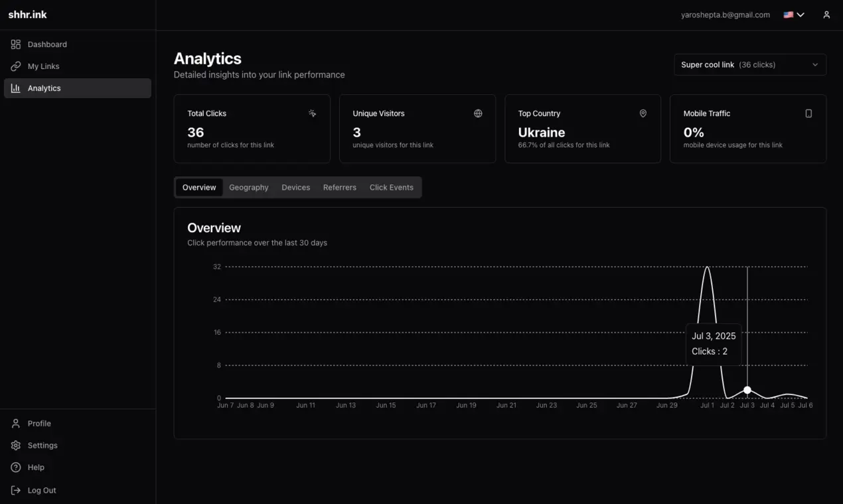
Task: Open Settings from sidebar
Action: click(78, 445)
